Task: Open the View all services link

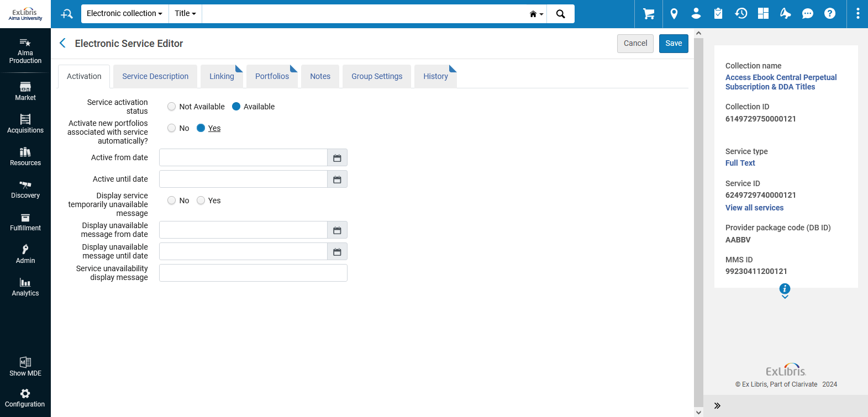Action: click(x=754, y=208)
